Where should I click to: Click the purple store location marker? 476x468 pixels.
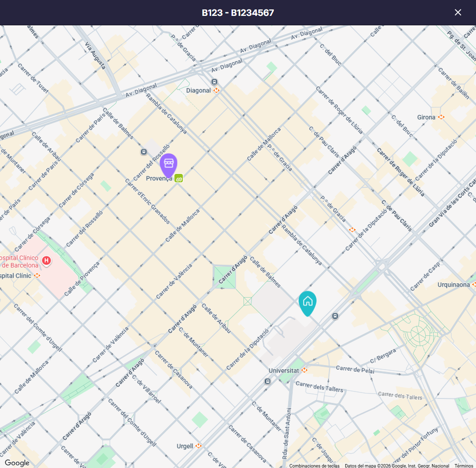(168, 166)
